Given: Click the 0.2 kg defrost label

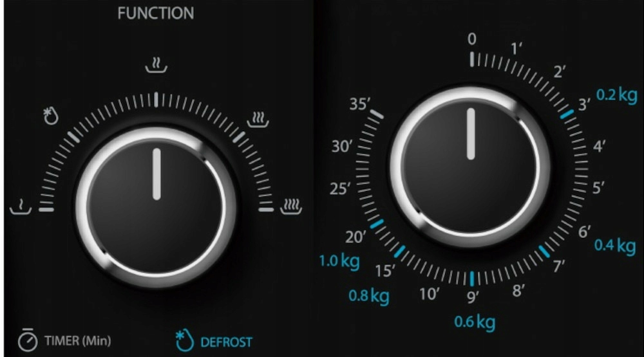Looking at the screenshot, I should coord(616,95).
